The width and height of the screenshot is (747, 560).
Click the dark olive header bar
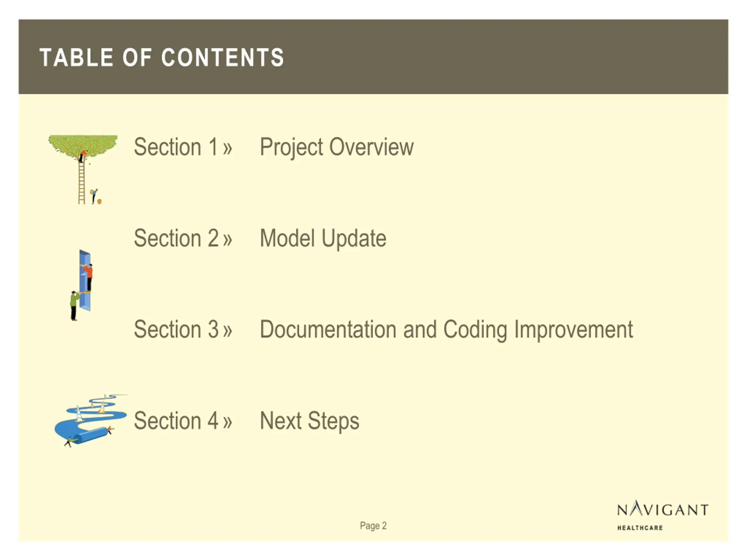(373, 57)
